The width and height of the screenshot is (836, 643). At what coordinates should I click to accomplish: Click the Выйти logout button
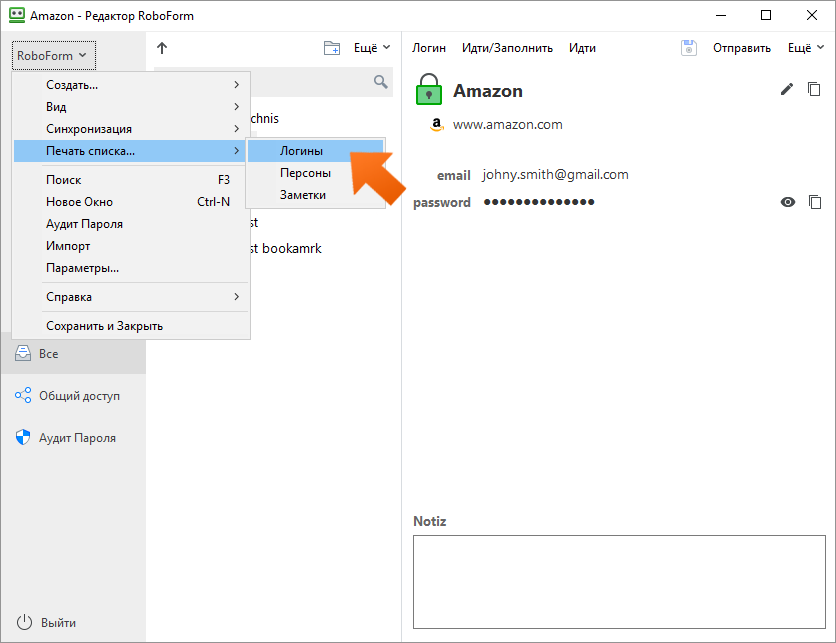(46, 622)
